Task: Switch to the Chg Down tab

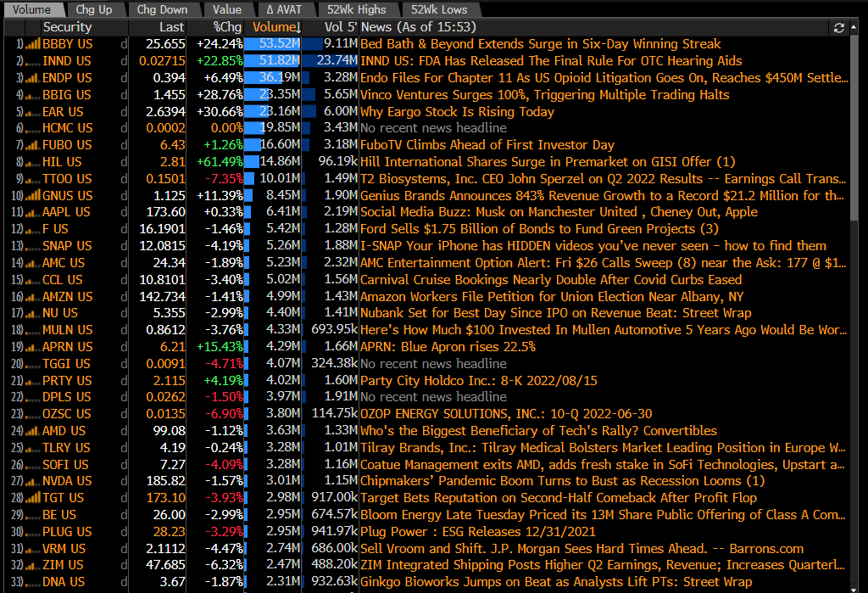Action: pyautogui.click(x=162, y=9)
